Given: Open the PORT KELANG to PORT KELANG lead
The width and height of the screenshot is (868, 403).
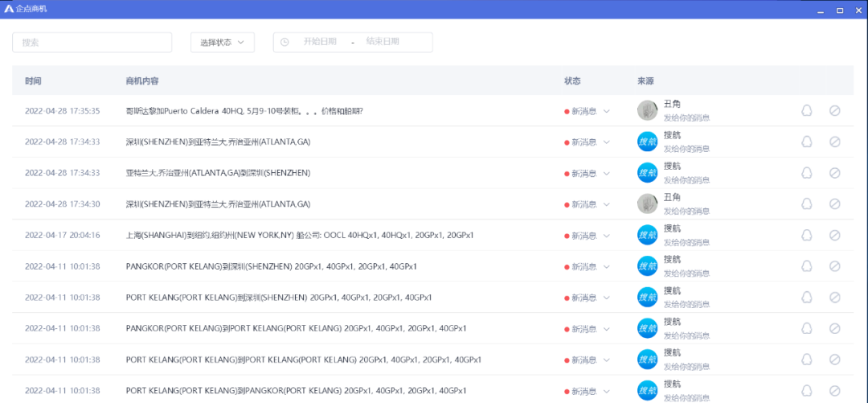Looking at the screenshot, I should [x=303, y=360].
